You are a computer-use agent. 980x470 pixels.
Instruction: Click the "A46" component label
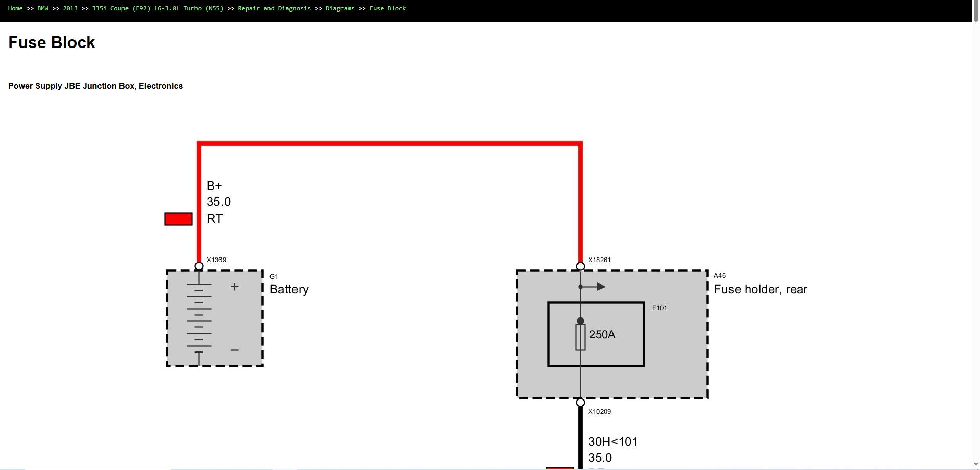pyautogui.click(x=720, y=276)
